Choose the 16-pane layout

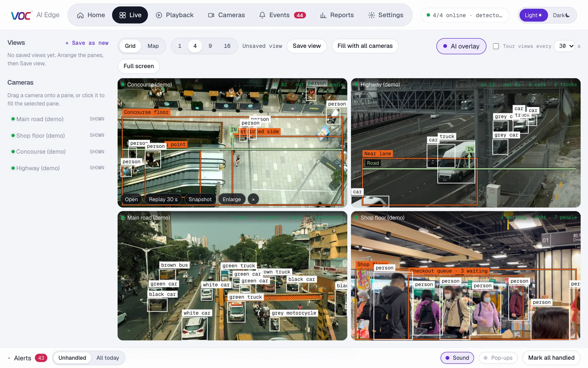click(x=227, y=46)
